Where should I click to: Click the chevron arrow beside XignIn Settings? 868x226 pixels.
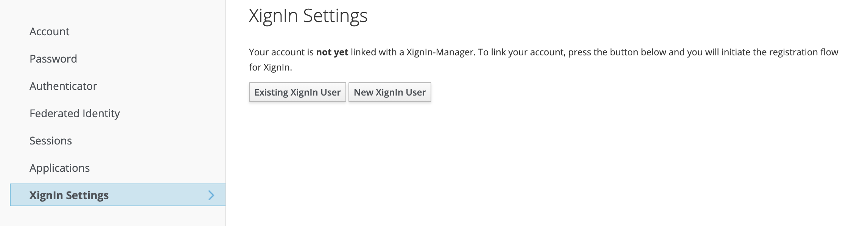[x=211, y=195]
